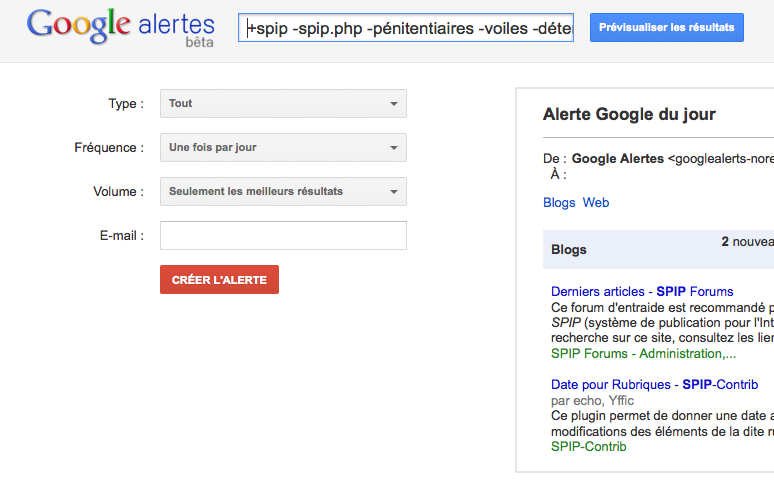Click the Google alertes logo
This screenshot has height=490, width=774.
click(x=121, y=27)
